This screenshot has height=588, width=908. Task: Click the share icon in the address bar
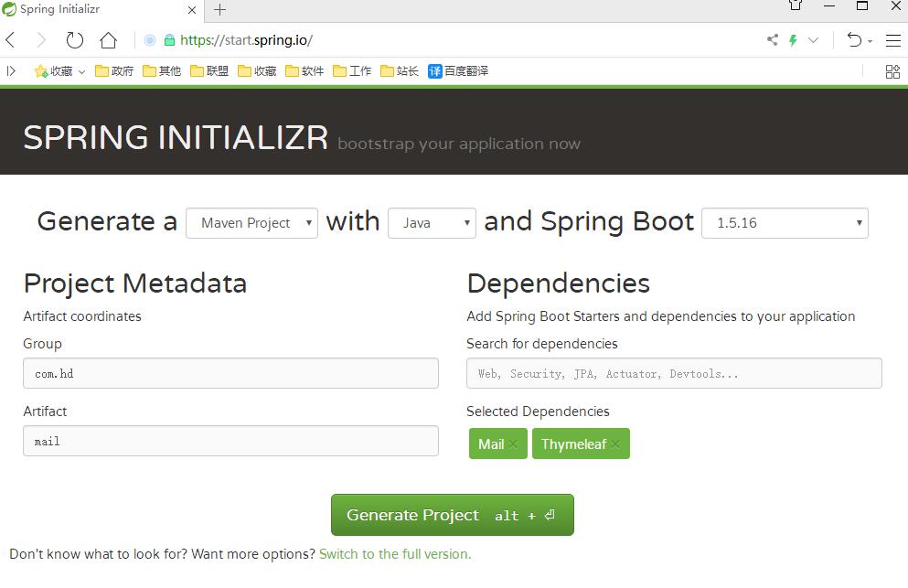773,39
